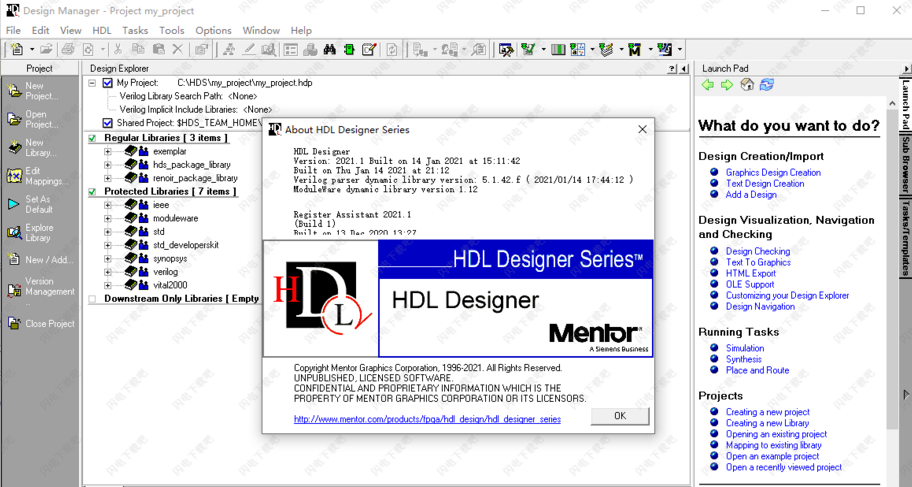Collapse the My Project tree node

pyautogui.click(x=92, y=83)
